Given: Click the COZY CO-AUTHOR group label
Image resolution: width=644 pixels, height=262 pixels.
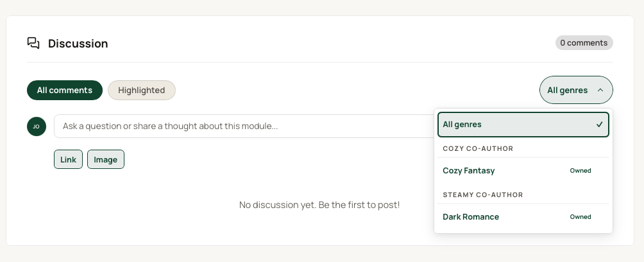Looking at the screenshot, I should 478,148.
